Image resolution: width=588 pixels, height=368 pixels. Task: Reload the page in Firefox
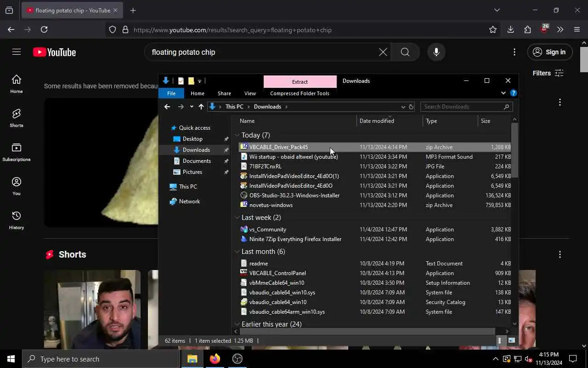[x=44, y=29]
